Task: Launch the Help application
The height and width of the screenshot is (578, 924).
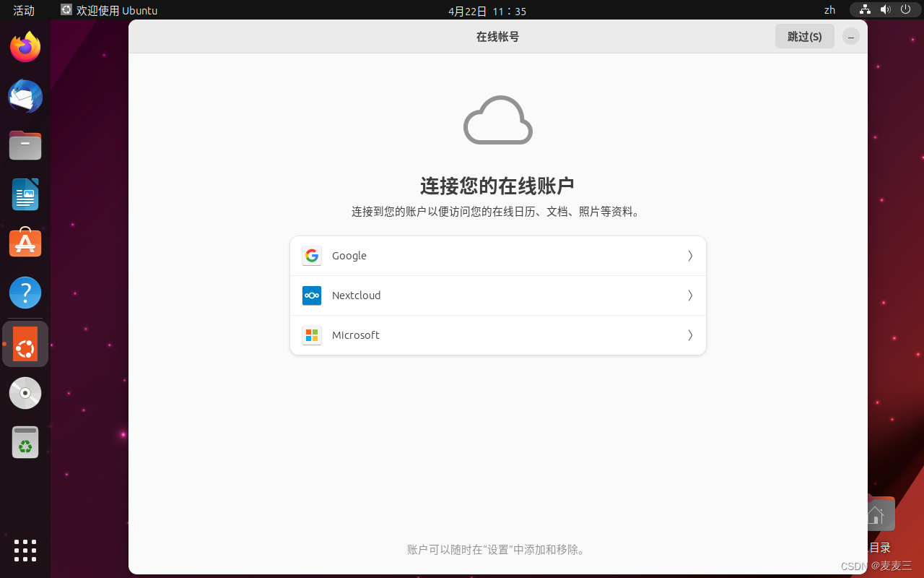Action: (x=25, y=292)
